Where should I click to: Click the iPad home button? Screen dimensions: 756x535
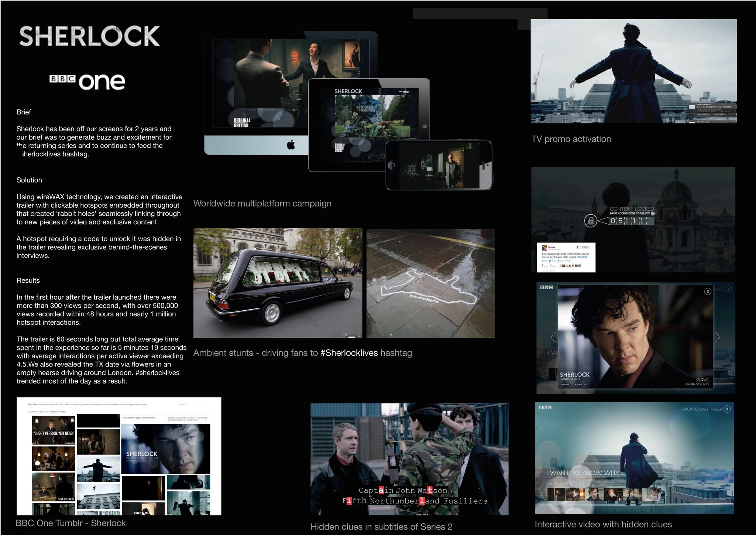pyautogui.click(x=424, y=125)
